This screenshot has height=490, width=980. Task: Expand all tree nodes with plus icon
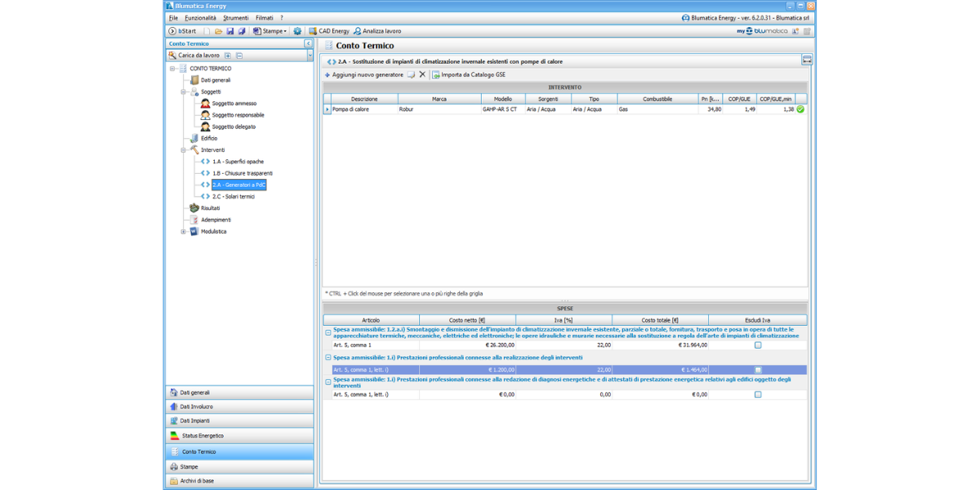coord(228,56)
